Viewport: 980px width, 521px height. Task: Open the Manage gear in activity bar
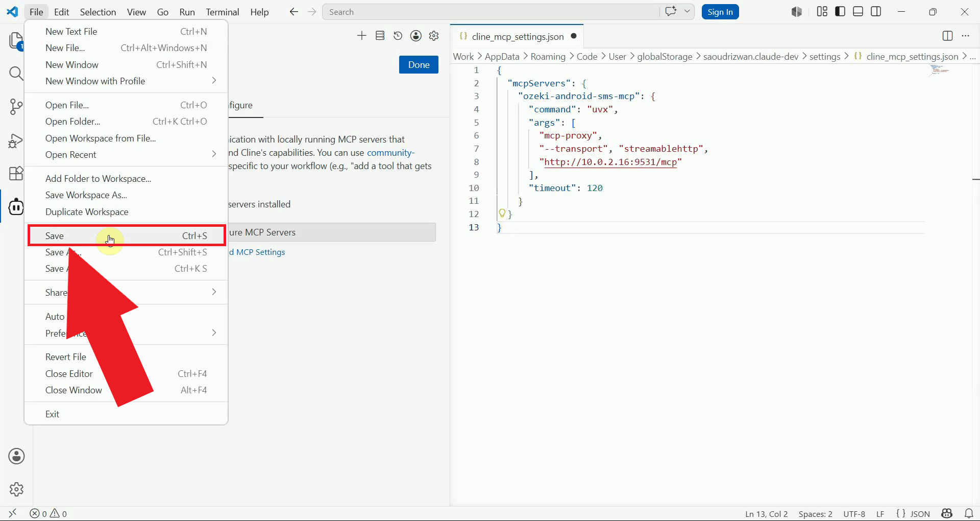16,489
